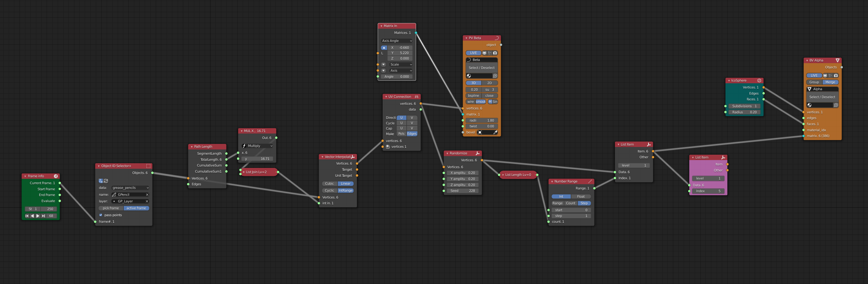This screenshot has height=284, width=868.
Task: Click the pick frame button in Object ID Selector+
Action: (x=111, y=208)
